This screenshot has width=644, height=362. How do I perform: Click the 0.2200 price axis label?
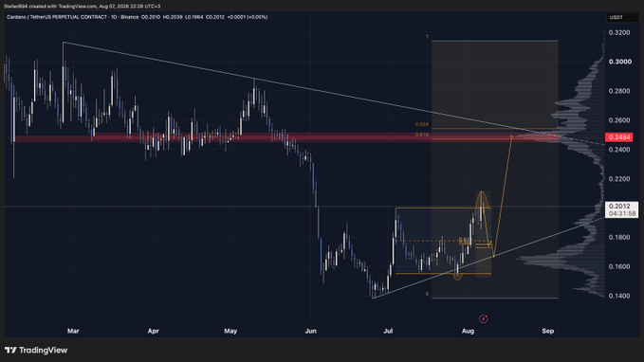click(x=619, y=179)
